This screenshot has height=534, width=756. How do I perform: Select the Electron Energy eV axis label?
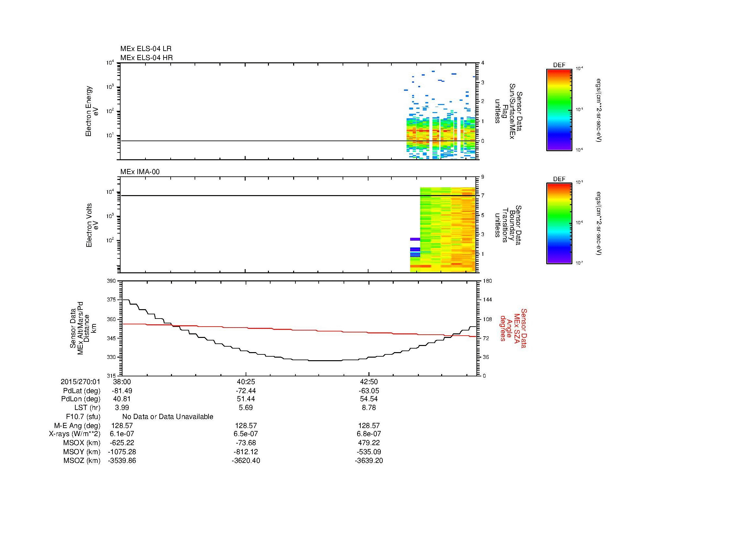click(x=92, y=111)
